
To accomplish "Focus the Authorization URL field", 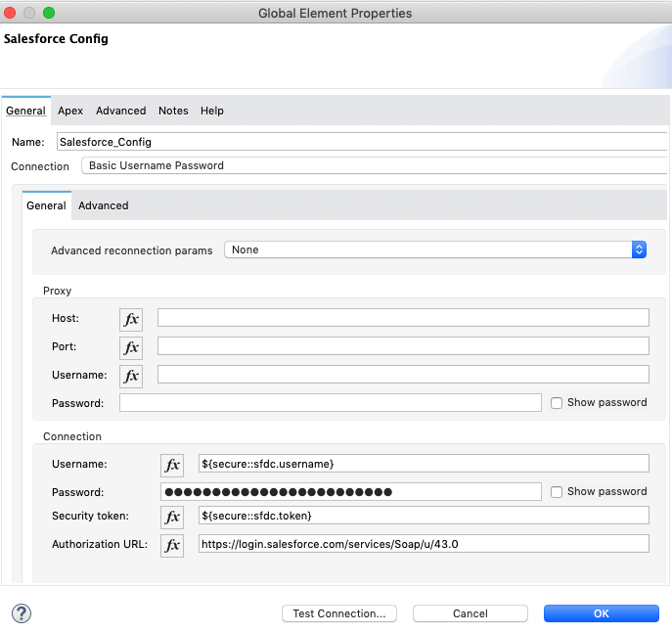I will [x=424, y=543].
